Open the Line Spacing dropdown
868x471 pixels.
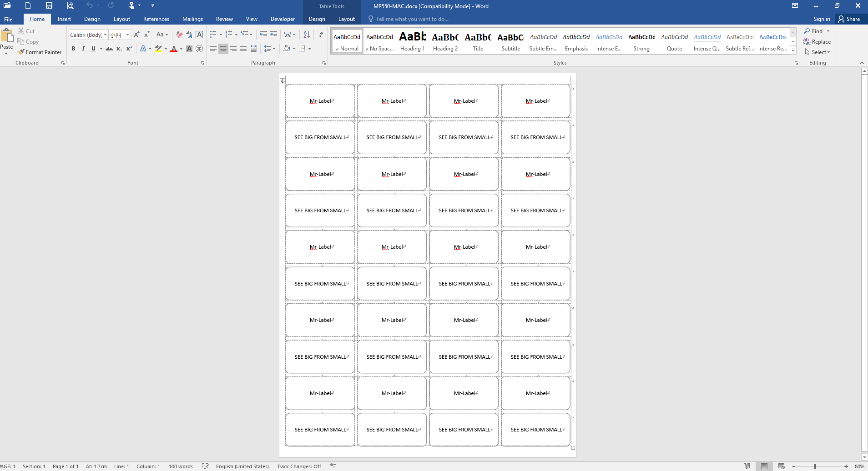[x=269, y=49]
